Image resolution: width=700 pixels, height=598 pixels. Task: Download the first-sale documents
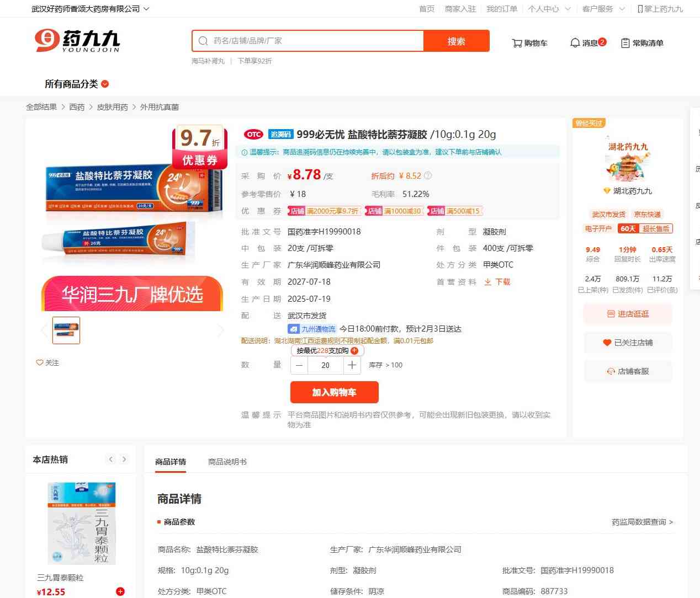pos(497,282)
